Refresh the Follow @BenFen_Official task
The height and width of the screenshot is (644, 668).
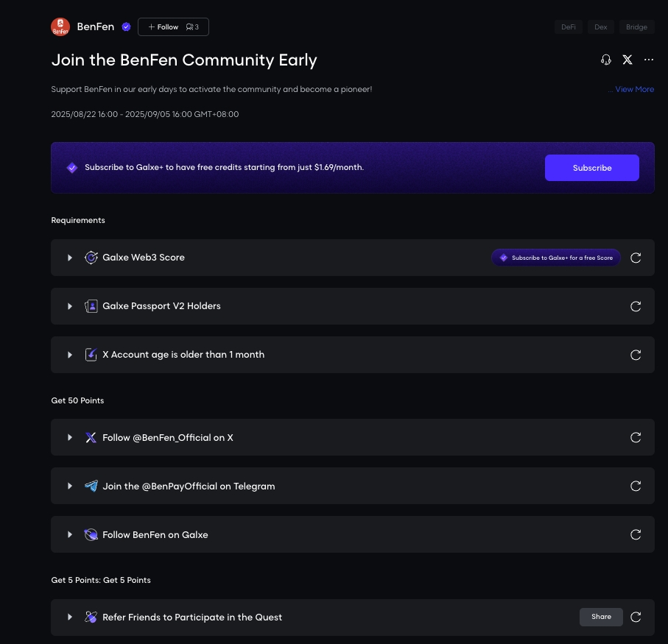pyautogui.click(x=636, y=438)
